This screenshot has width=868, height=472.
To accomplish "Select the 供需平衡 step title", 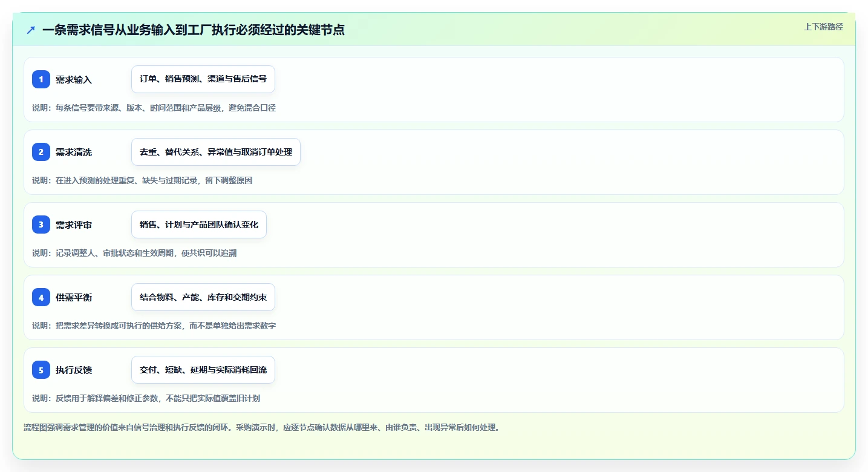I will pos(74,297).
